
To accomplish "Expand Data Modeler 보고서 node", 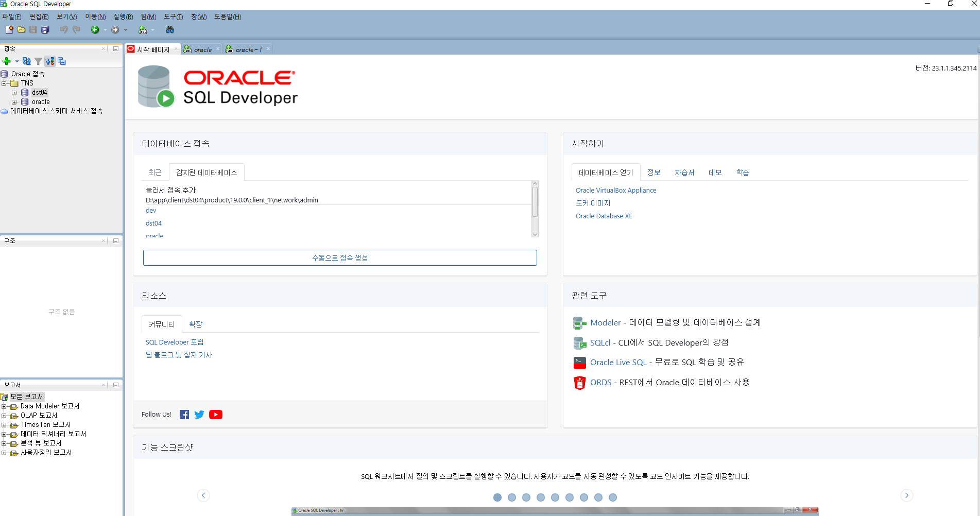I will 4,406.
